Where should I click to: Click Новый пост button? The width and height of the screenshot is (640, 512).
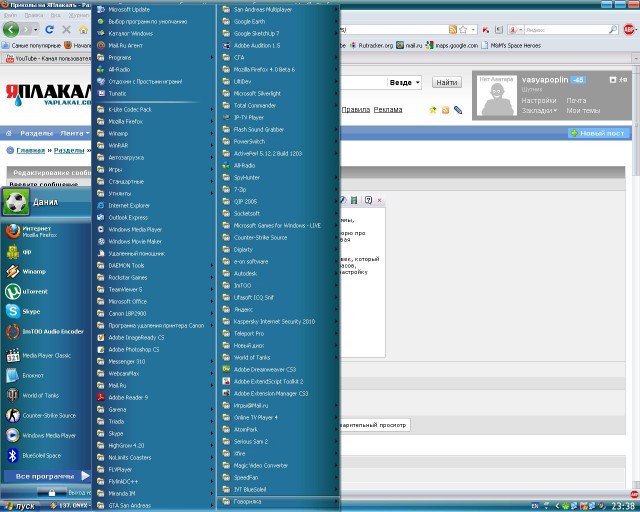(598, 133)
